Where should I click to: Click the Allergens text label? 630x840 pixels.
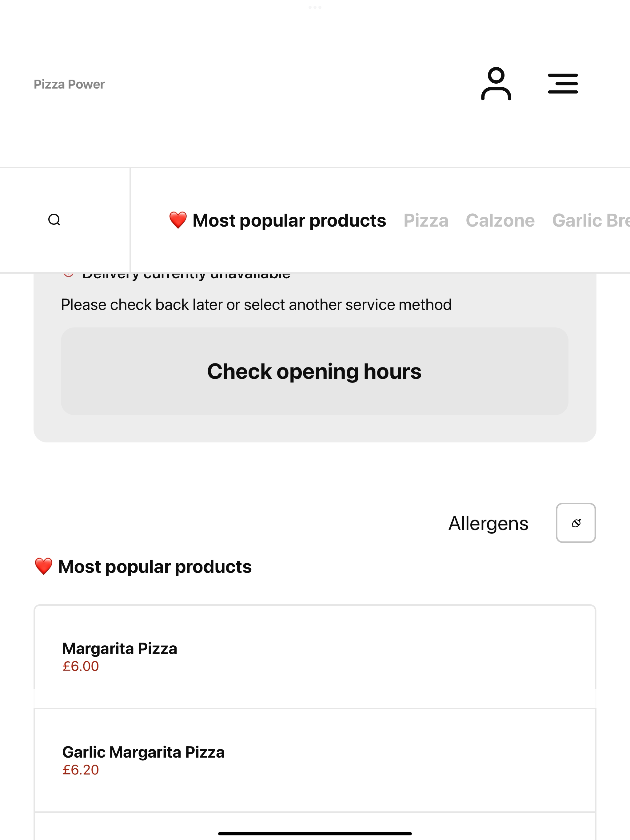point(488,523)
